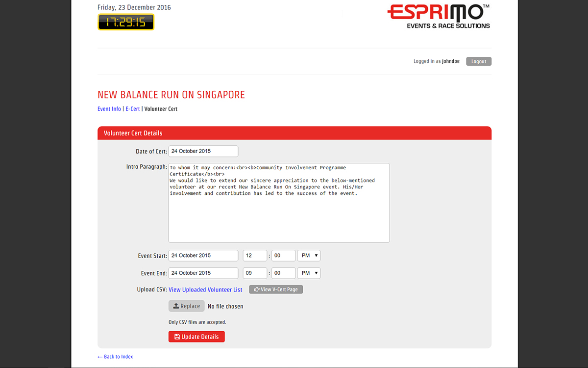Click the johndoe username text
588x368 pixels.
451,61
